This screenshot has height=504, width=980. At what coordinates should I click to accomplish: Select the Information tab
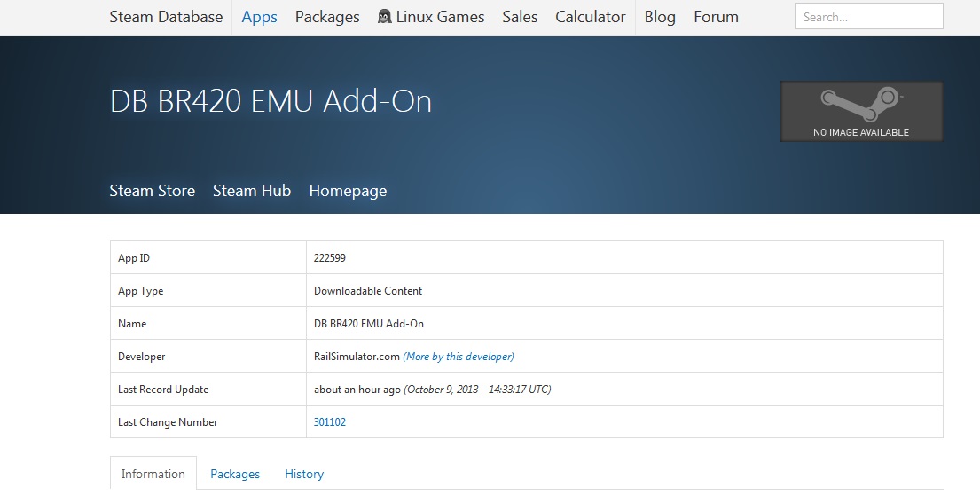153,474
